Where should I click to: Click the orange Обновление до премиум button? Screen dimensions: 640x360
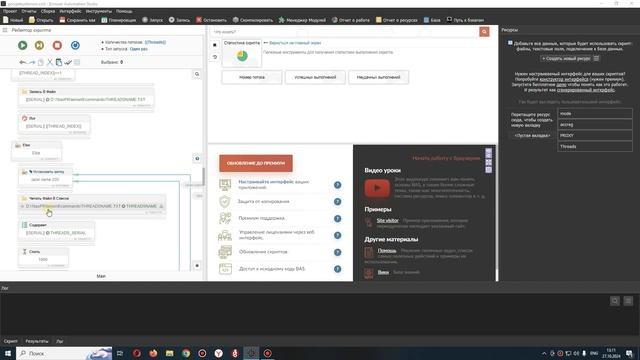click(256, 163)
